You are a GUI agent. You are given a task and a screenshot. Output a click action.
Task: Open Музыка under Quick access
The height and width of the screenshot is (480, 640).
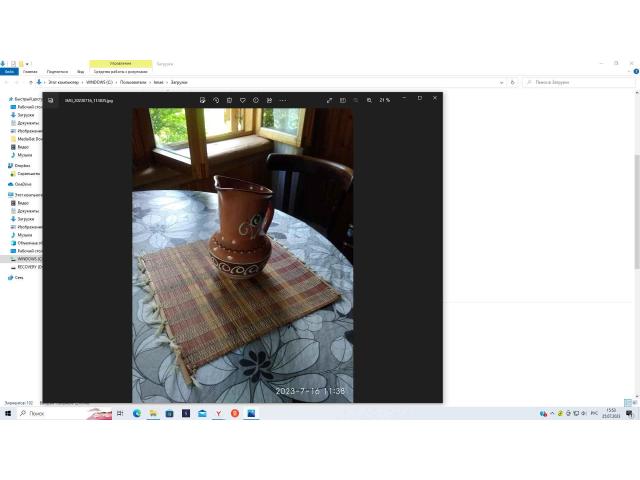click(x=21, y=155)
